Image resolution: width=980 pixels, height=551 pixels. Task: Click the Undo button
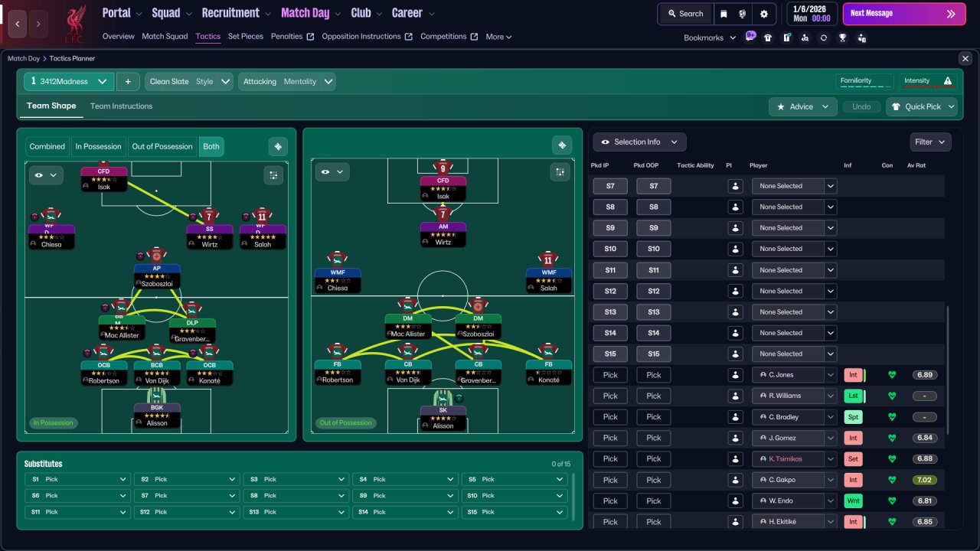[x=861, y=106]
